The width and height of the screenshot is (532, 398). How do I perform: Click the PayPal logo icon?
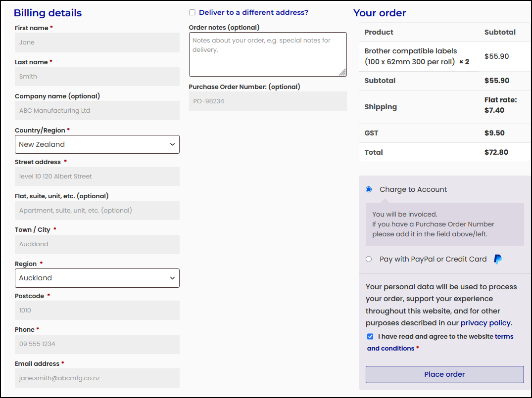point(498,259)
